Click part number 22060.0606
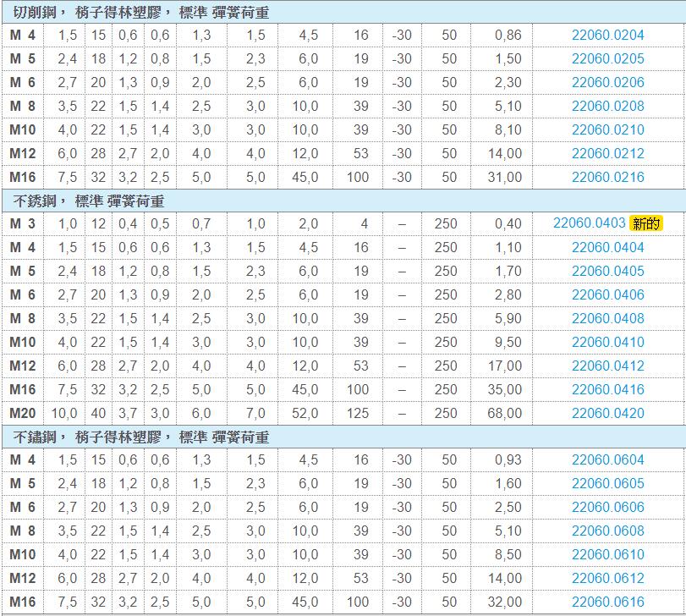 (607, 508)
